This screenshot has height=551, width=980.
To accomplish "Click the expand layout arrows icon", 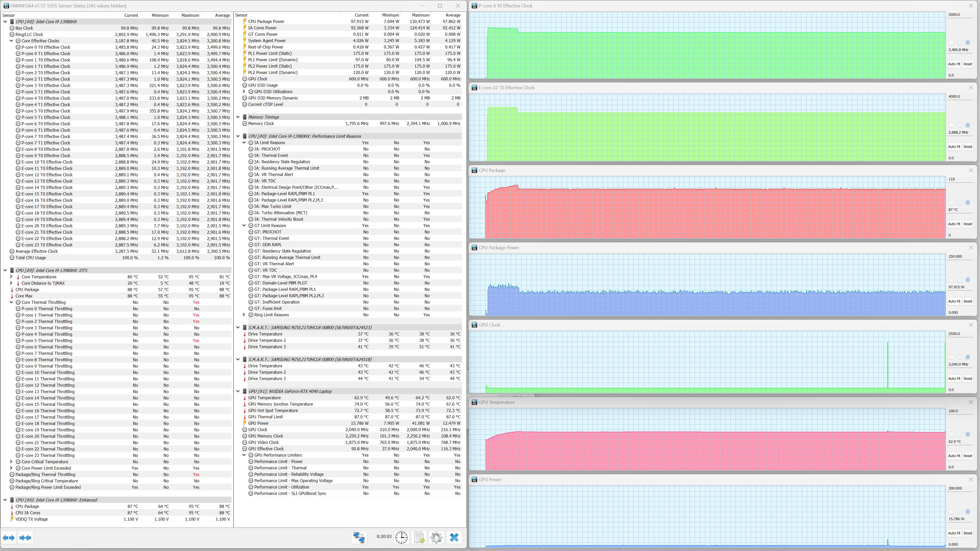I will point(9,537).
